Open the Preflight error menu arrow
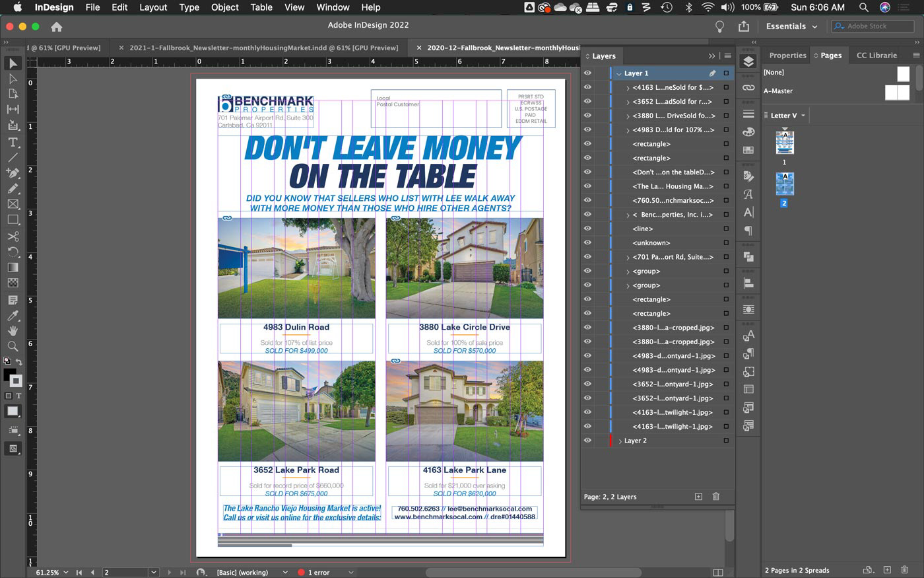Image resolution: width=924 pixels, height=578 pixels. point(350,572)
